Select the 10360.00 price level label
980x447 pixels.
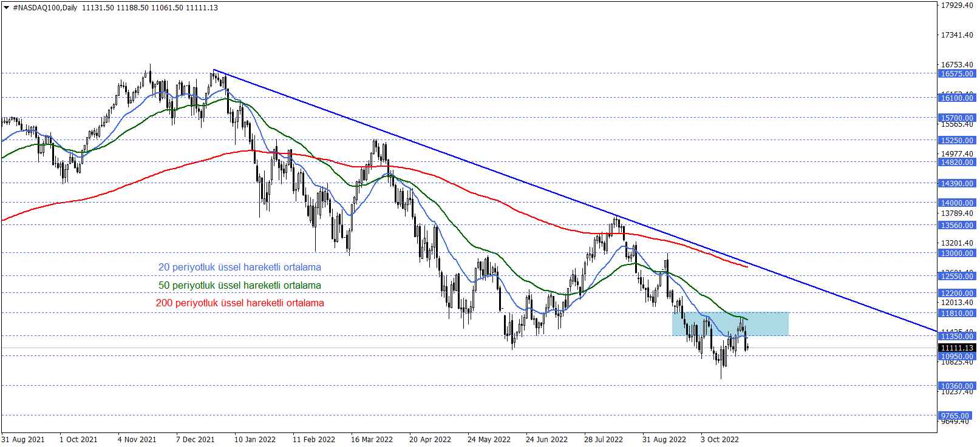(x=956, y=386)
